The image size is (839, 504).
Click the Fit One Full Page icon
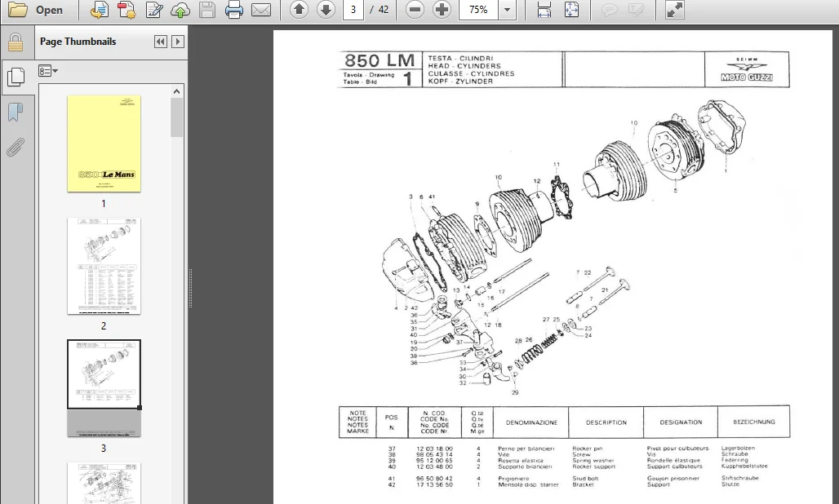pyautogui.click(x=571, y=10)
